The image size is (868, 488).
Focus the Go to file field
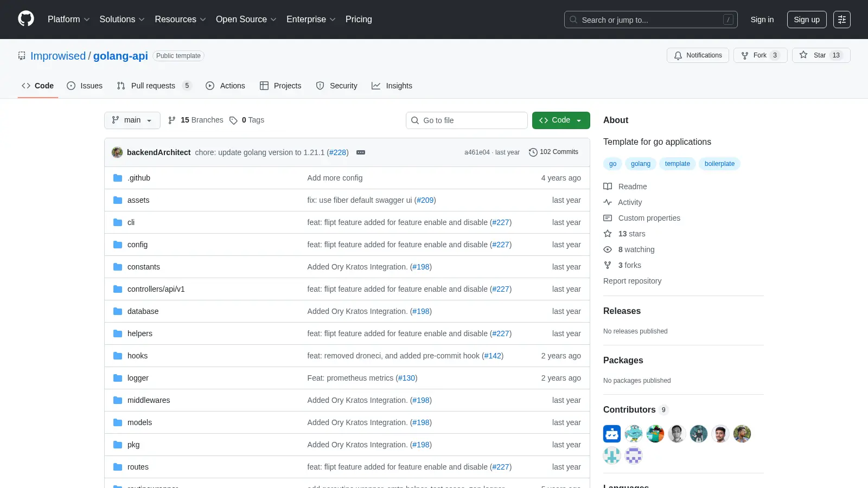(x=467, y=120)
